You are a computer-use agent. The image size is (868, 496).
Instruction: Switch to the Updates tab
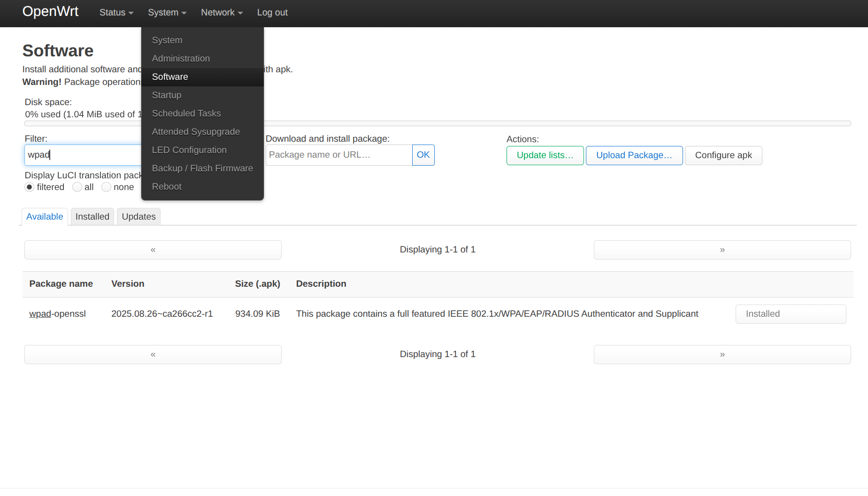coord(138,217)
